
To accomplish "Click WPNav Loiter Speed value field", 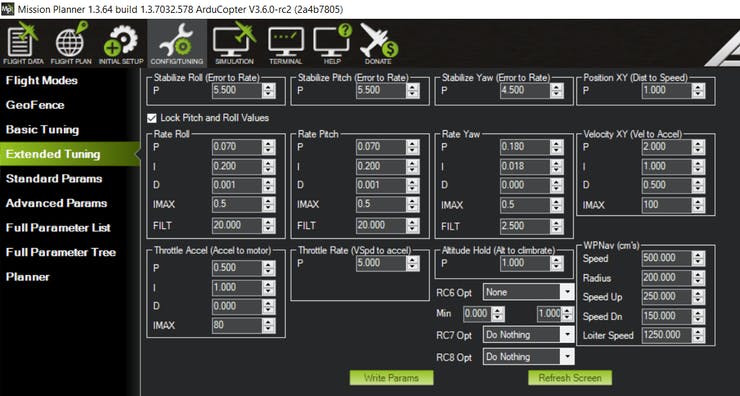I will click(x=666, y=335).
